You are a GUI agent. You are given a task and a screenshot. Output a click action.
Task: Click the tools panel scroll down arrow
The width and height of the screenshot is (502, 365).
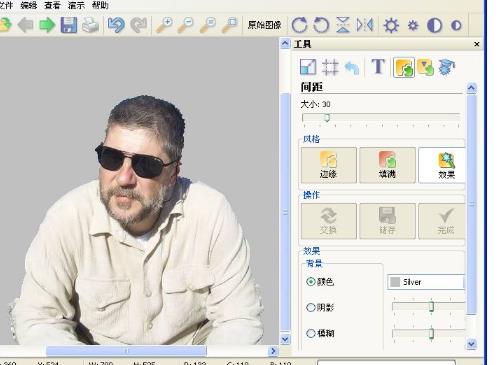coord(471,344)
